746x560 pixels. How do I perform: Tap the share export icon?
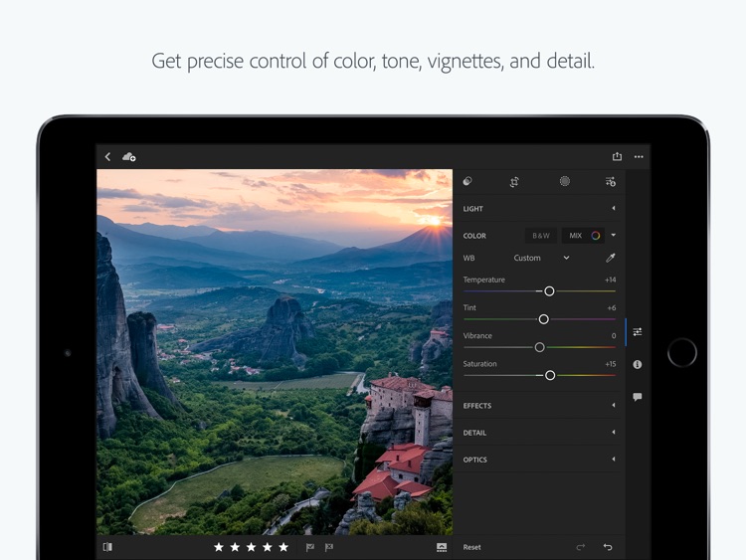(x=617, y=156)
